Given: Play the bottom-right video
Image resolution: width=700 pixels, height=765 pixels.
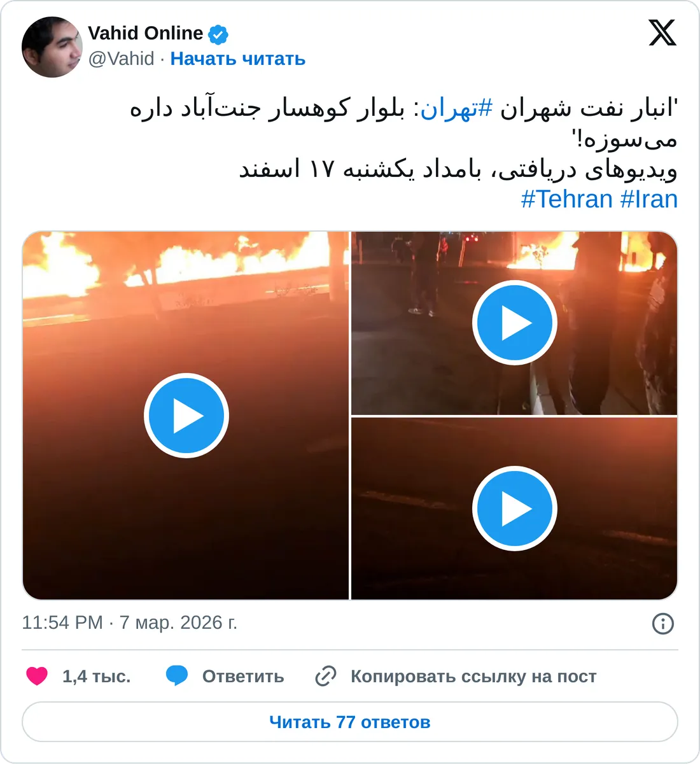Looking at the screenshot, I should 514,509.
